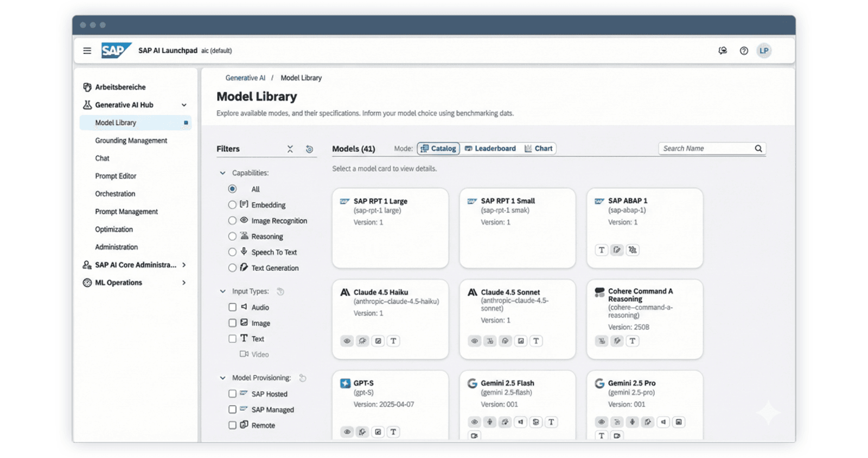Viewport: 868px width, 458px height.
Task: Select the Image Recognition radio button
Action: click(x=232, y=220)
